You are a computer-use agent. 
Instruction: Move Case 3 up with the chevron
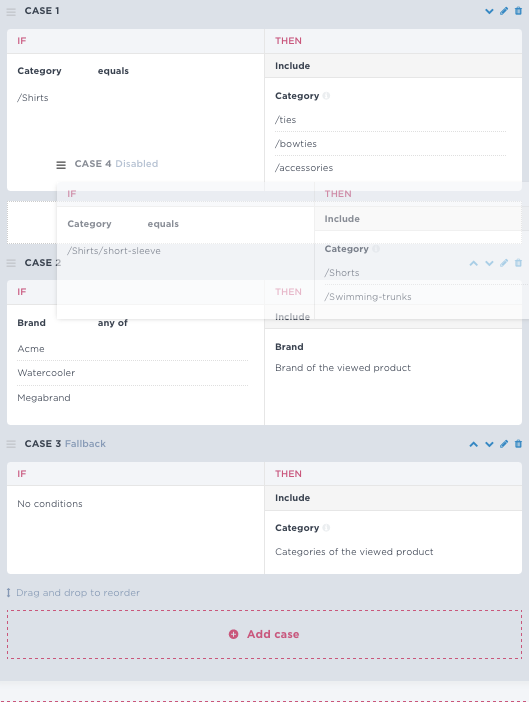point(474,444)
